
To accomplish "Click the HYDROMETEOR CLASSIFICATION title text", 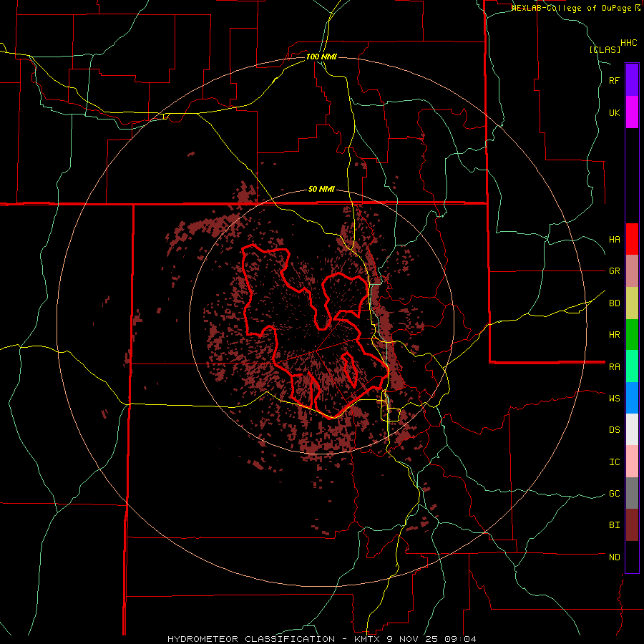I will coord(251,639).
